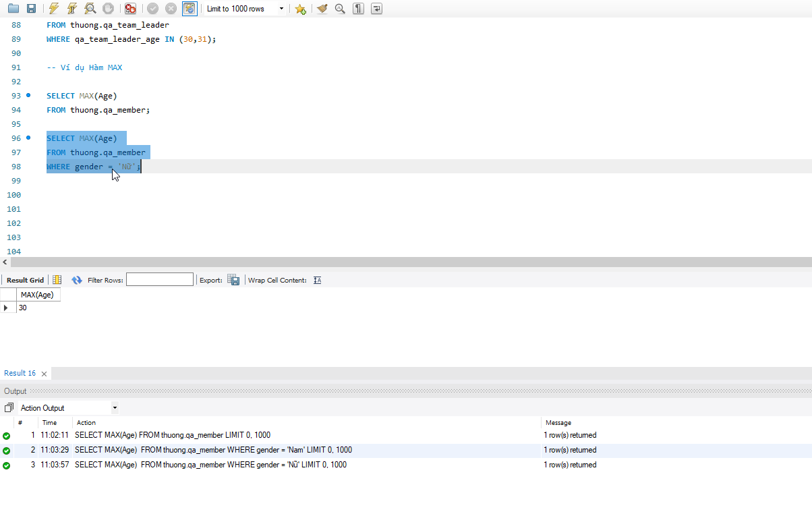The image size is (812, 518).
Task: Open the Limit to 1000 rows dropdown
Action: [x=245, y=9]
